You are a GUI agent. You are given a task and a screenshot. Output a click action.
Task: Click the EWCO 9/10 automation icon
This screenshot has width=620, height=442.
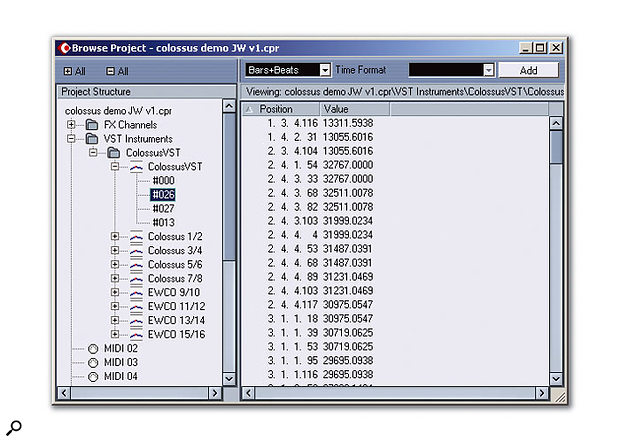[x=136, y=292]
